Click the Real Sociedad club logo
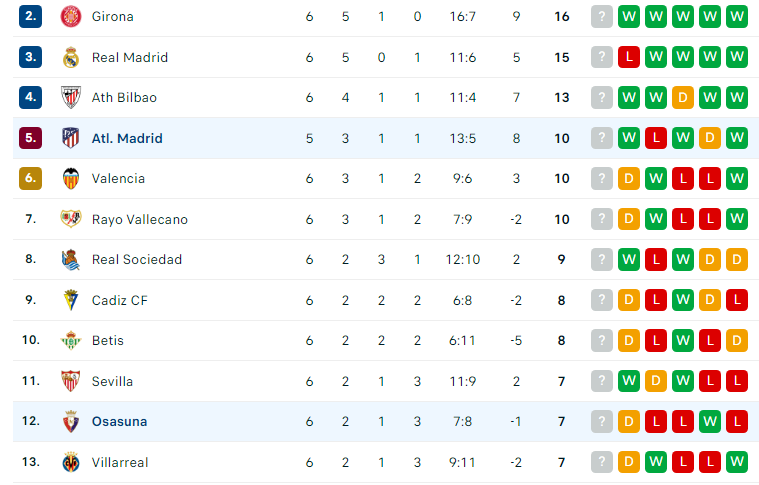This screenshot has height=485, width=759. pos(71,259)
